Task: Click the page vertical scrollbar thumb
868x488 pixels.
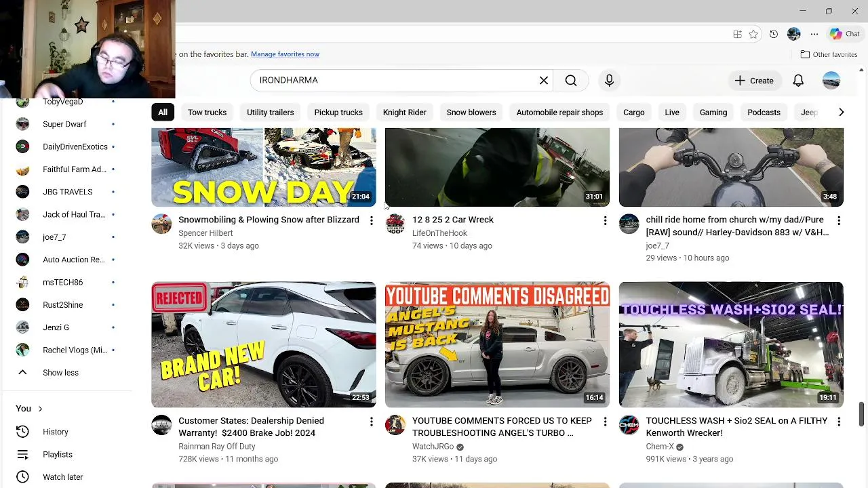Action: point(861,415)
